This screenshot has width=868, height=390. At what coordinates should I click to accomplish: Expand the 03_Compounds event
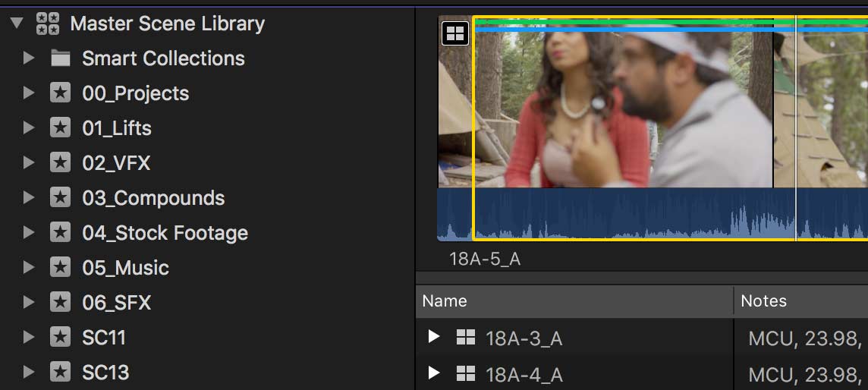click(29, 197)
